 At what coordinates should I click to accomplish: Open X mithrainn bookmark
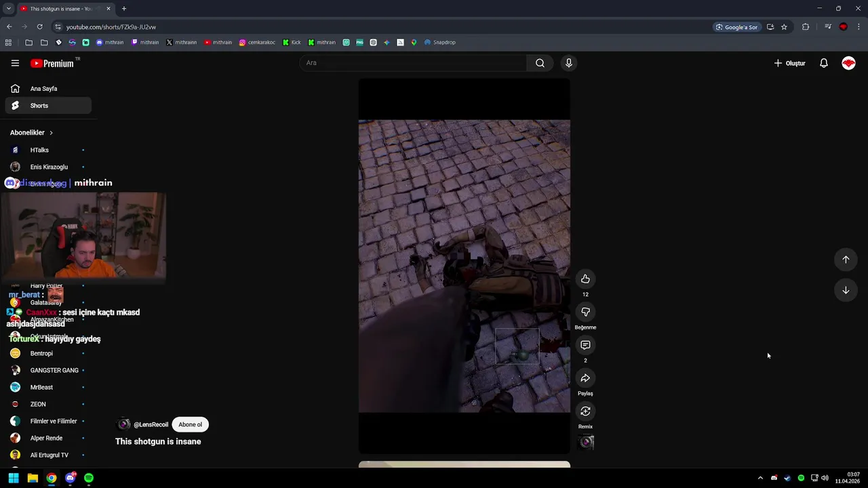(182, 42)
